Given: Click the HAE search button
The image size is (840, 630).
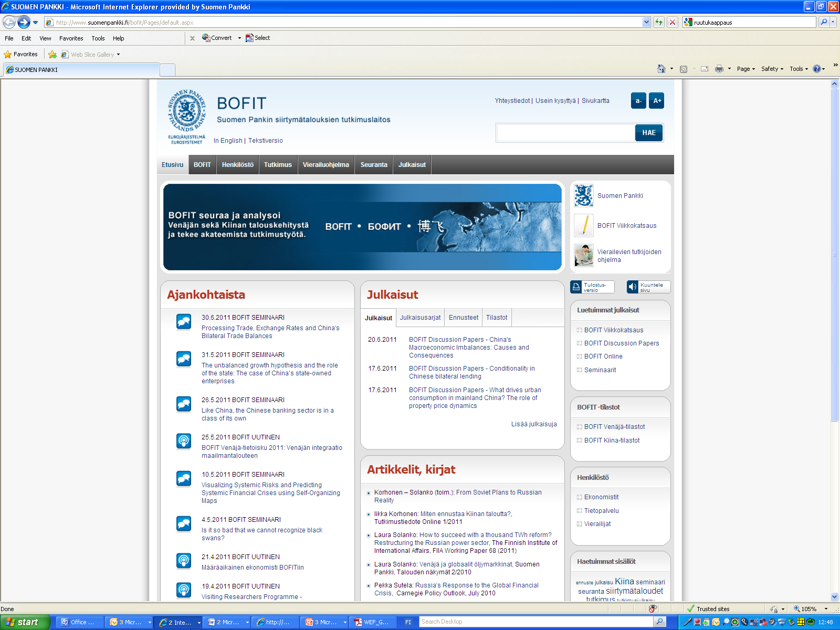Looking at the screenshot, I should [649, 133].
